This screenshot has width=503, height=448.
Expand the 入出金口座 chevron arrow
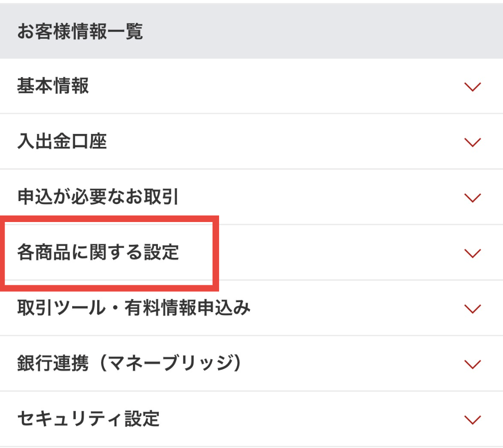[x=472, y=142]
